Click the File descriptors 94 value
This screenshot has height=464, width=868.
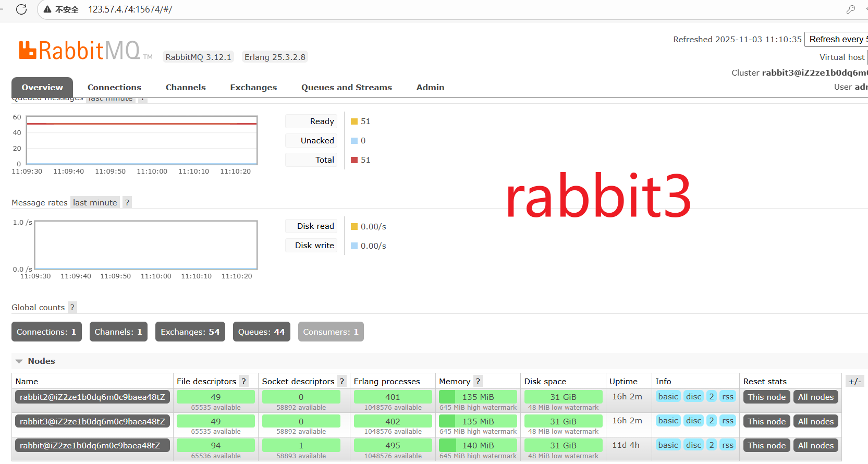click(x=216, y=445)
